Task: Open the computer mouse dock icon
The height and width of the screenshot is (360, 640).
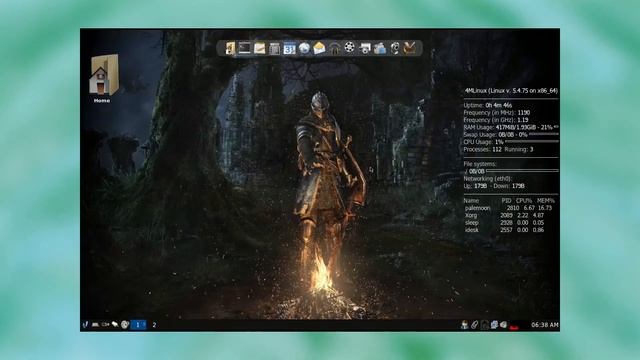Action: 394,48
